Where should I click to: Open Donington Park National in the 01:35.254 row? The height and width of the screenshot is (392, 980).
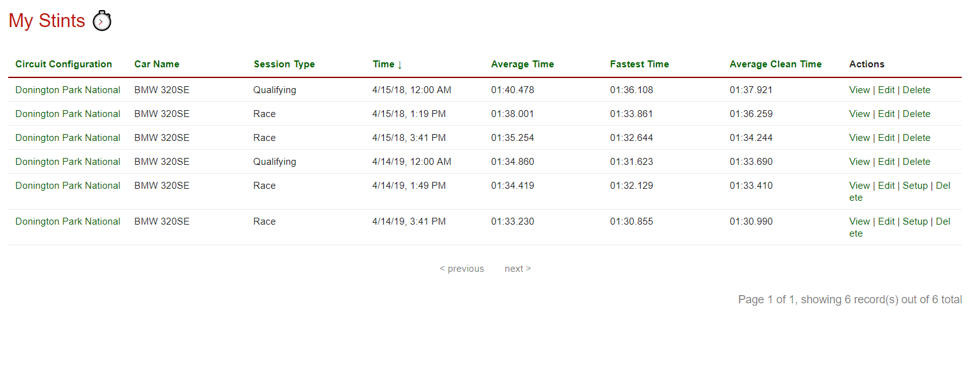tap(68, 138)
